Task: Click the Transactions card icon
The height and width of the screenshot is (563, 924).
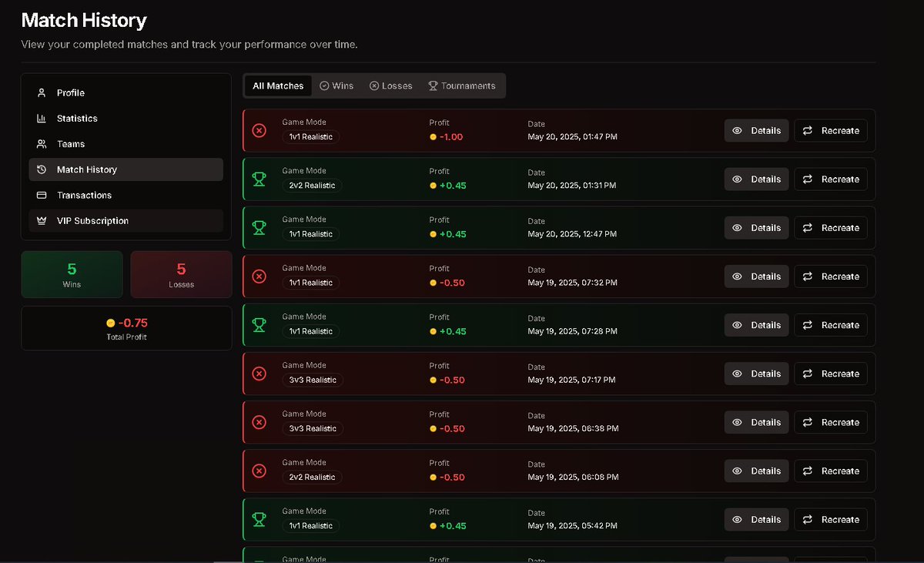Action: [x=42, y=195]
